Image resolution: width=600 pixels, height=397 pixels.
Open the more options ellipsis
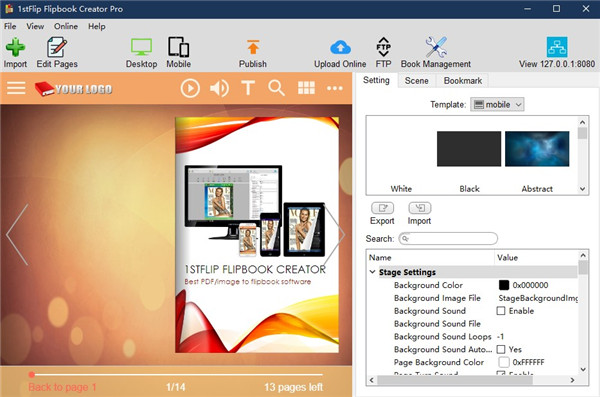coord(335,88)
